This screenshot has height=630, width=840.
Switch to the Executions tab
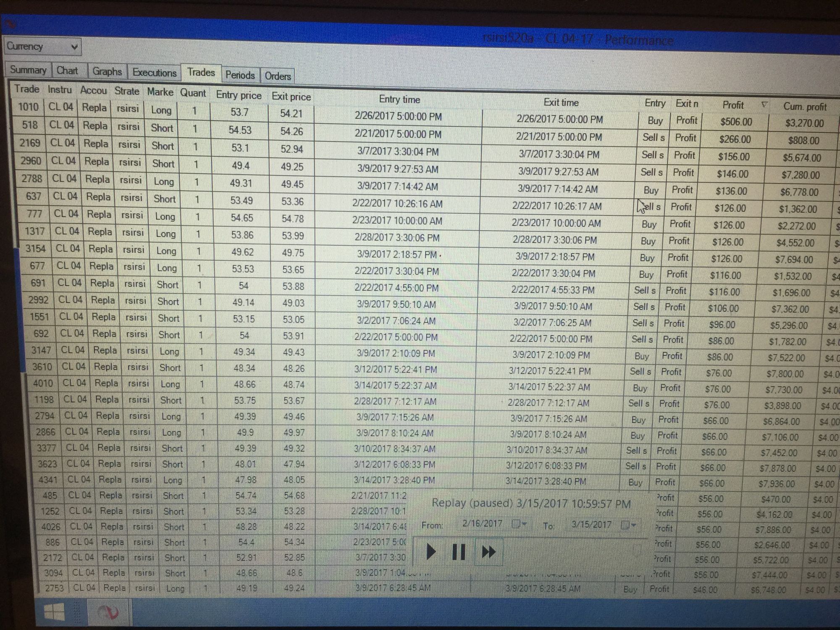click(x=154, y=73)
